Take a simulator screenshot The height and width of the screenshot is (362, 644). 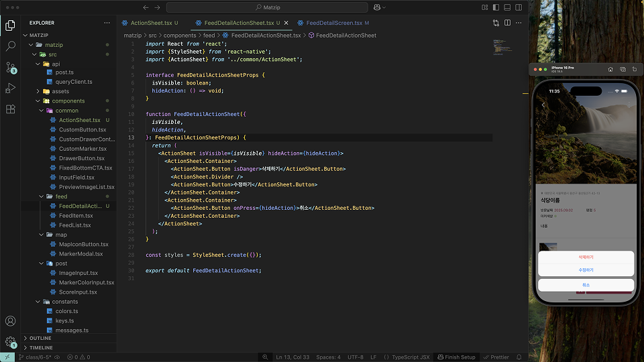coord(623,69)
